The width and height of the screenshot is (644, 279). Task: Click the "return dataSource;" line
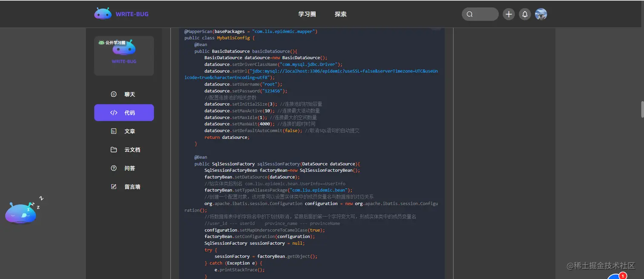[x=227, y=137]
